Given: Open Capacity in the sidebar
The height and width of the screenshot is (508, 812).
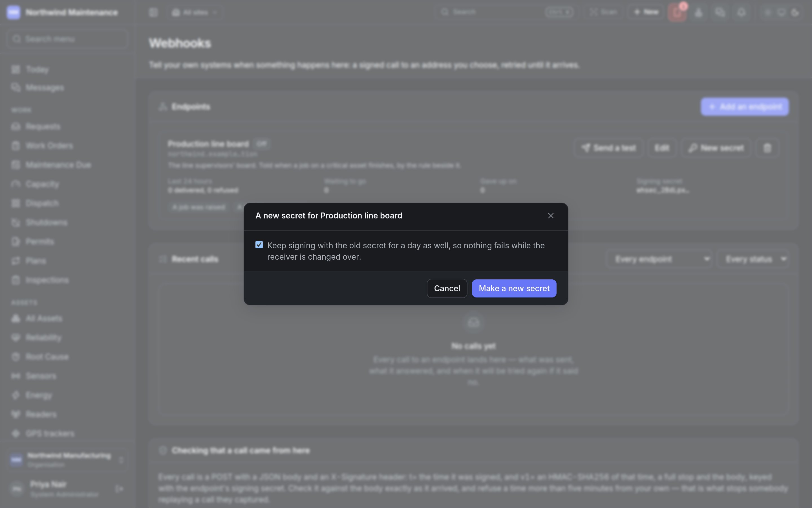Looking at the screenshot, I should point(67,184).
